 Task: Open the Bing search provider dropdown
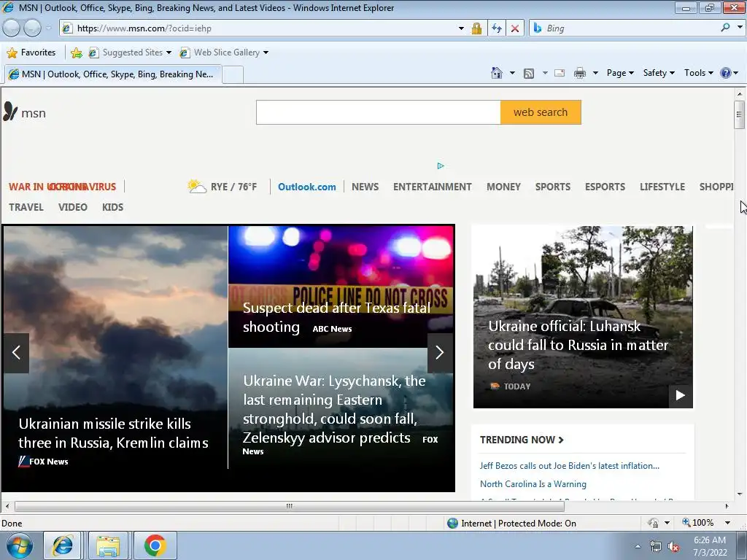click(740, 27)
